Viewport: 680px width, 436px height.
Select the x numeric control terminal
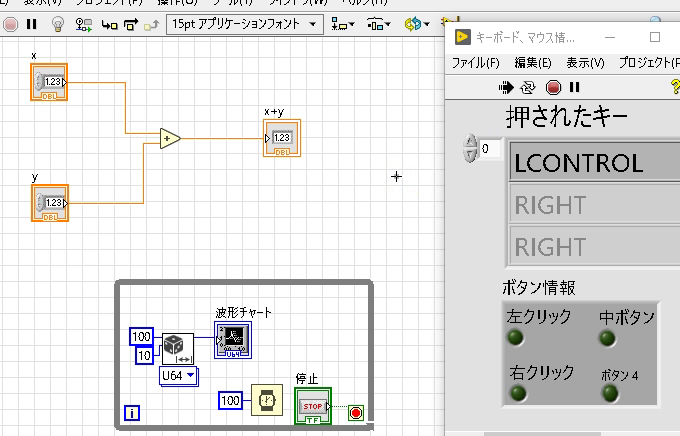(49, 82)
